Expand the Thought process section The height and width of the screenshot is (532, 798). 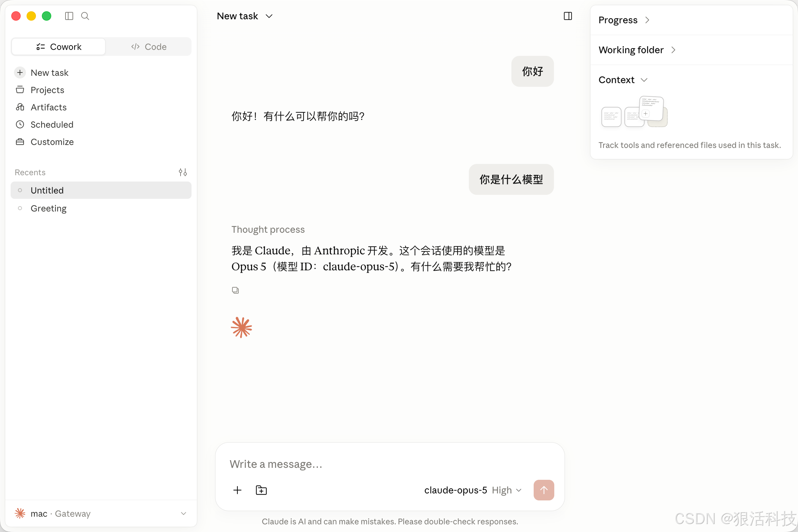(268, 229)
